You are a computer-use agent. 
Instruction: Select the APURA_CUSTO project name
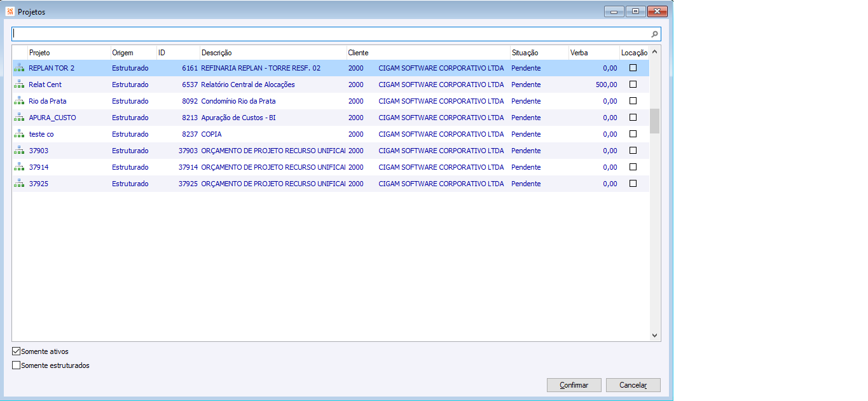(52, 118)
